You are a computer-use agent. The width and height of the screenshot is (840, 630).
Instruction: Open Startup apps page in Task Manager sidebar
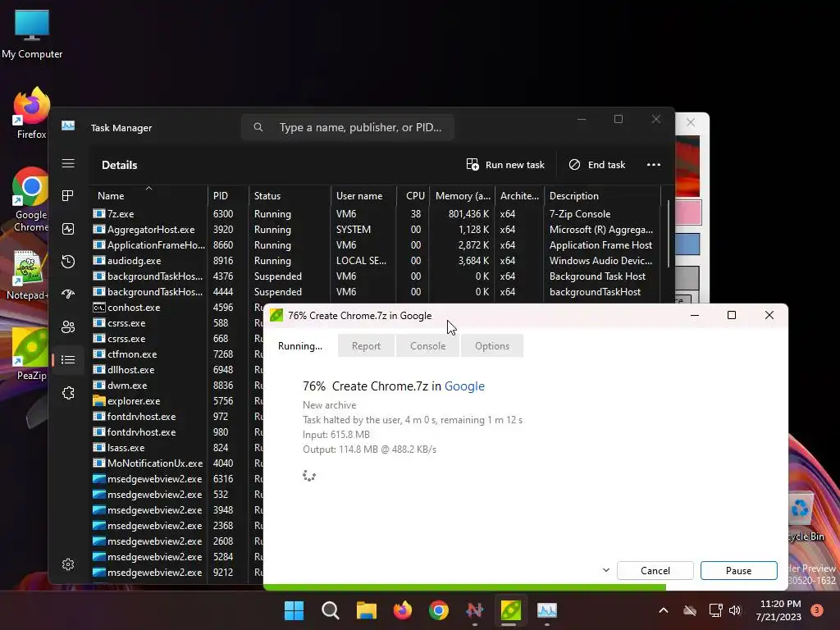pyautogui.click(x=68, y=294)
